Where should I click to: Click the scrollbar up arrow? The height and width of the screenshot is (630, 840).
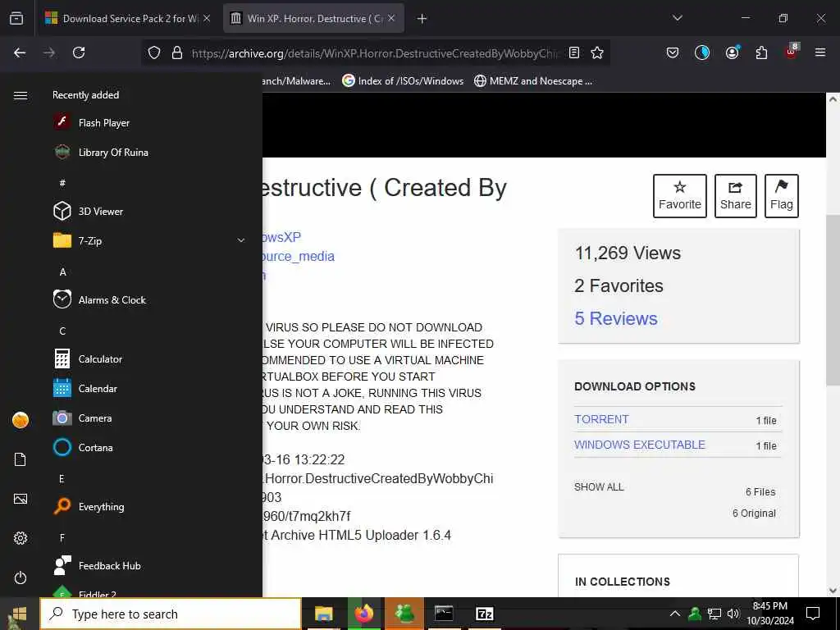(x=833, y=99)
